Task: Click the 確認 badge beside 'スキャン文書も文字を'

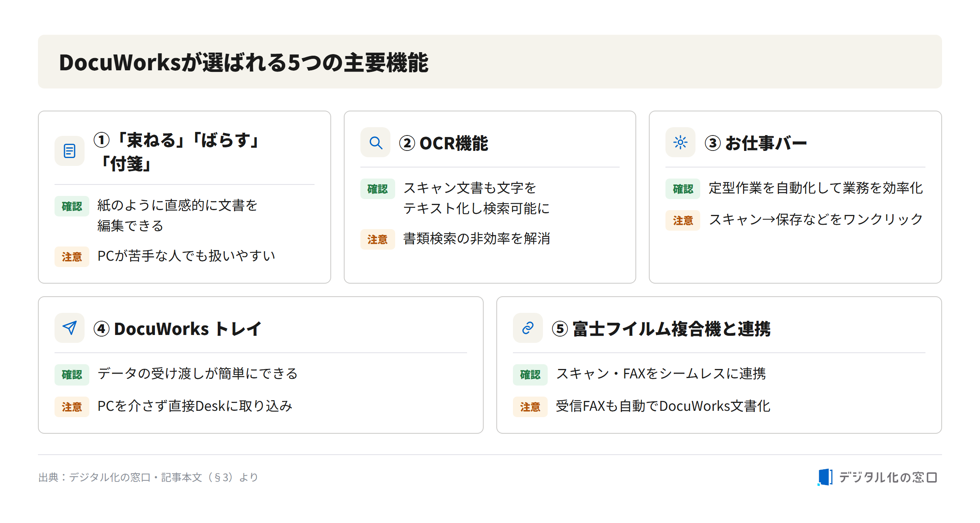Action: [378, 189]
